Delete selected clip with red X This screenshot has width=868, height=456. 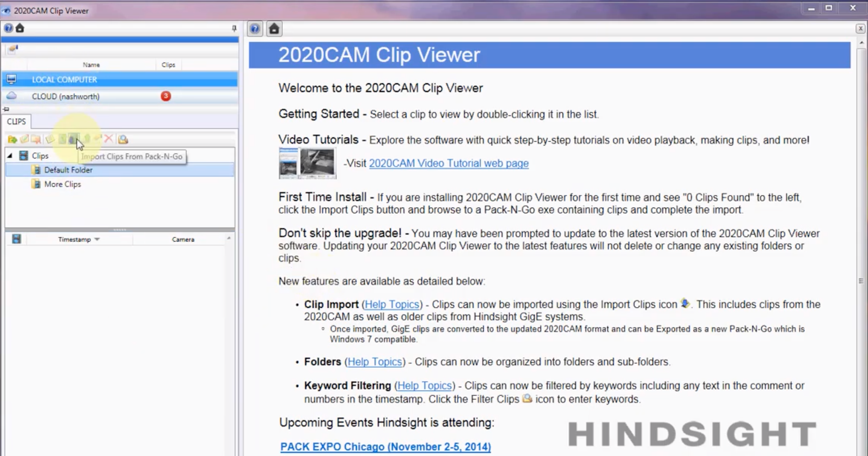point(108,138)
